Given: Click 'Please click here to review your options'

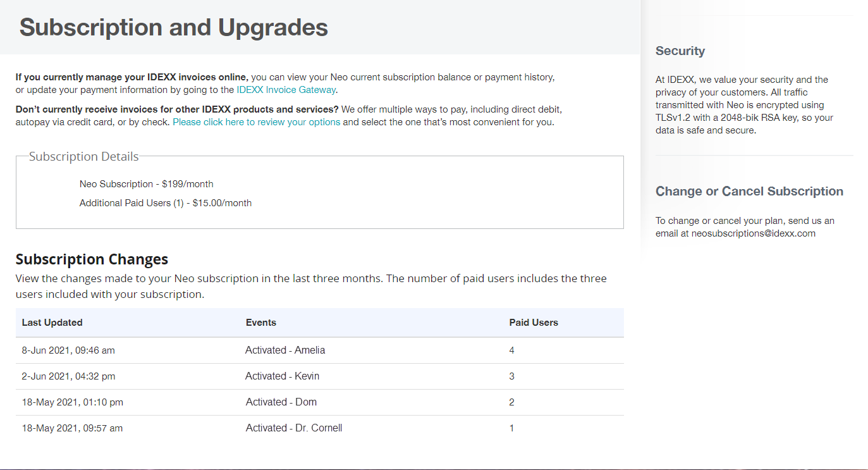Looking at the screenshot, I should pos(257,122).
